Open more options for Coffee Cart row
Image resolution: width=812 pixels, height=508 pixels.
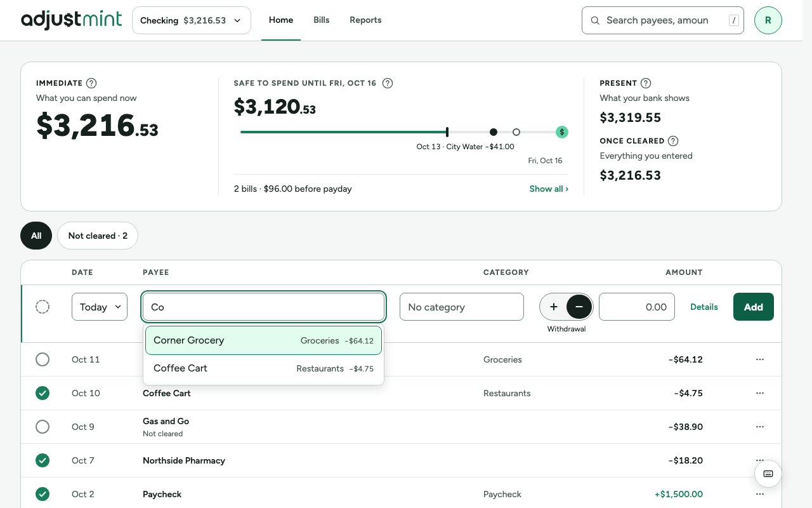[760, 393]
